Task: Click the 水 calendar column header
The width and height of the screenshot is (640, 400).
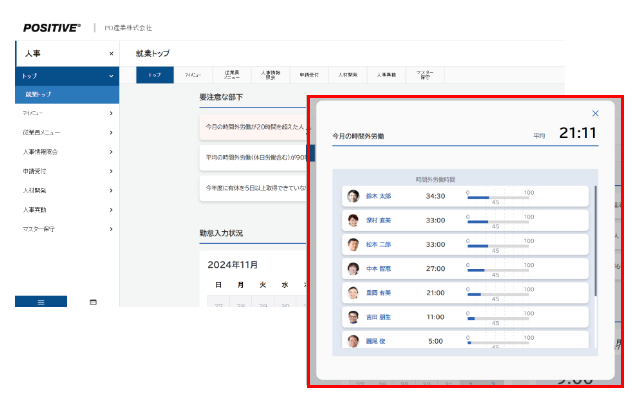Action: (284, 285)
